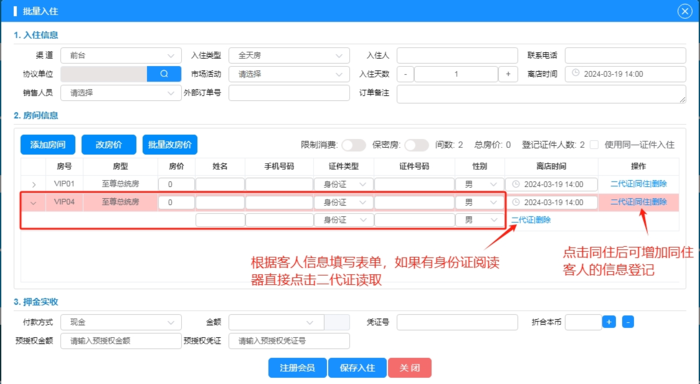Click the VIP04 room number cell
The height and width of the screenshot is (384, 700).
[64, 202]
